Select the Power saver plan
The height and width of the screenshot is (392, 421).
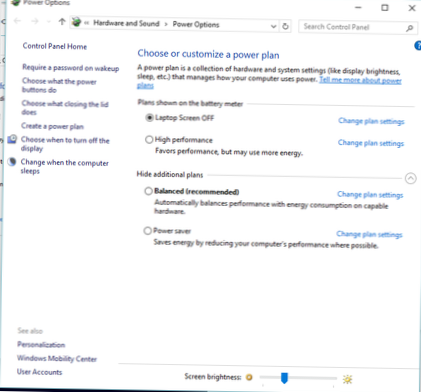pos(148,230)
